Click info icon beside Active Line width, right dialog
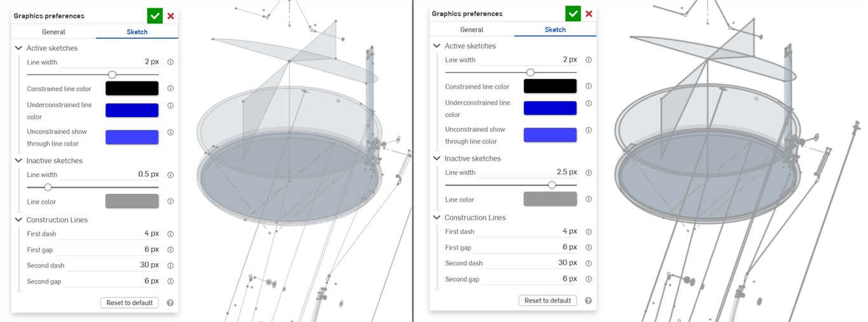This screenshot has height=322, width=868. coord(589,60)
